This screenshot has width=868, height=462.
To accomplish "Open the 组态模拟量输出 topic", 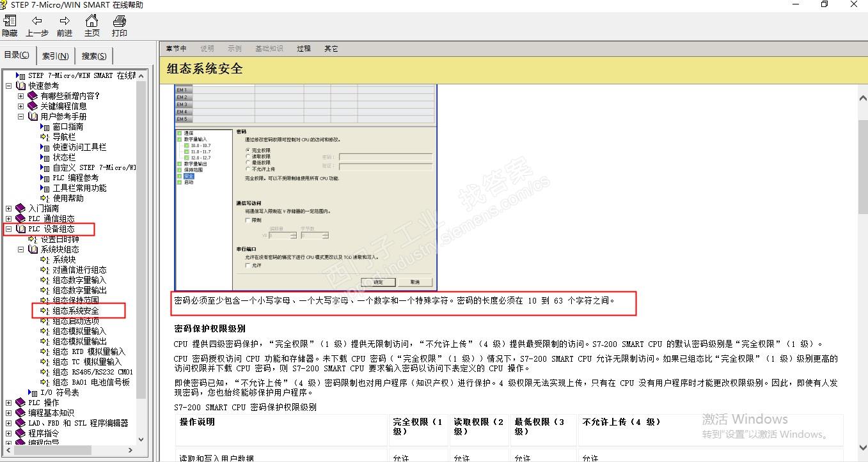I will [x=79, y=341].
